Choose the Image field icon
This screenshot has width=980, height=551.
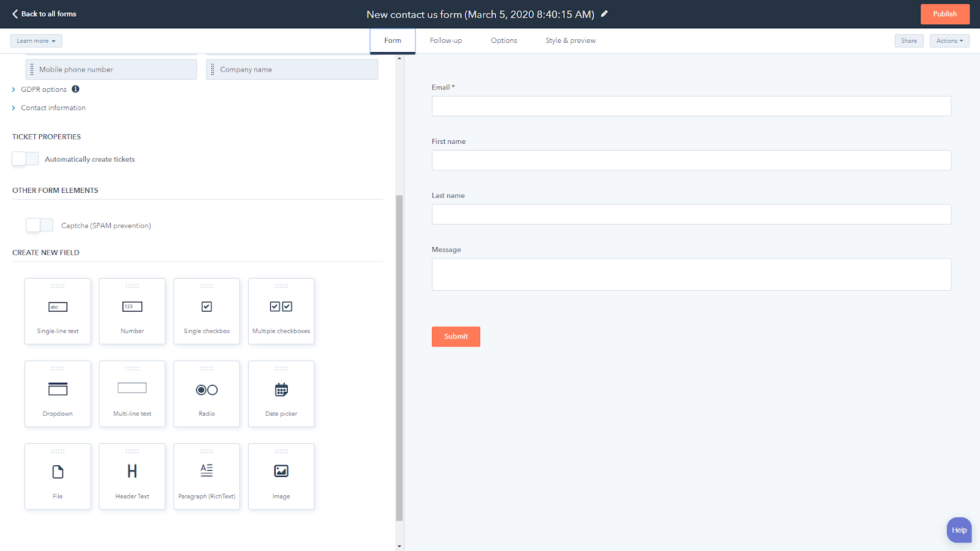pos(281,471)
